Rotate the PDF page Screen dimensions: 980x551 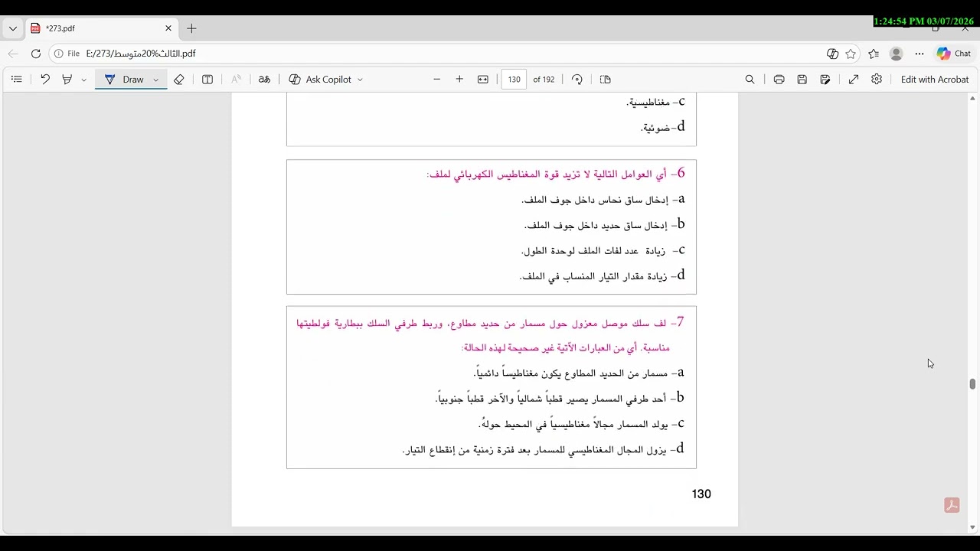[577, 80]
